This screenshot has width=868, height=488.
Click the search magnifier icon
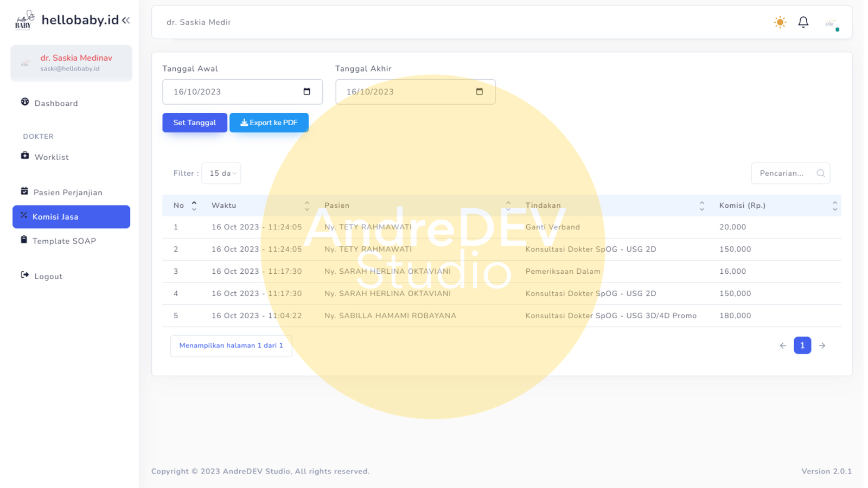pyautogui.click(x=820, y=174)
